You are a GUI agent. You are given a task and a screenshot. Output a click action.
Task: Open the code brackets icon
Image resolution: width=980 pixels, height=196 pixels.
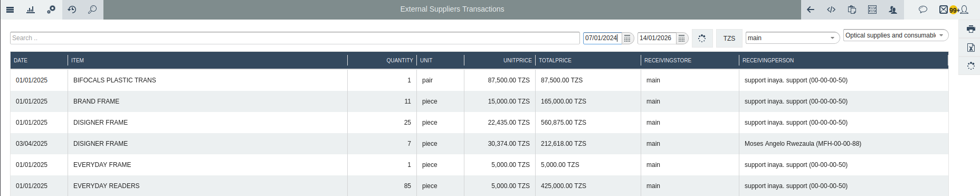pyautogui.click(x=831, y=10)
